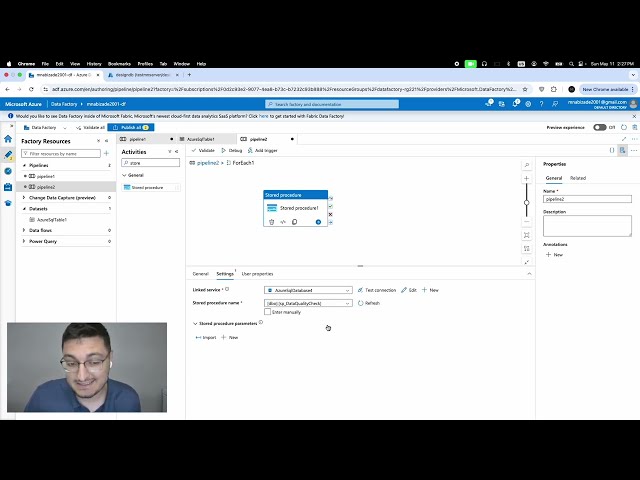Image resolution: width=640 pixels, height=480 pixels.
Task: Click Debug to run the pipeline
Action: tap(231, 151)
